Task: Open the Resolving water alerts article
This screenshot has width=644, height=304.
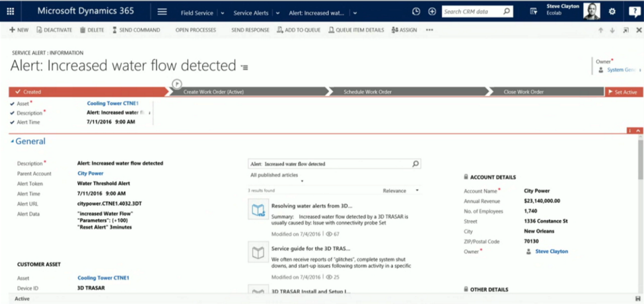Action: pos(311,206)
